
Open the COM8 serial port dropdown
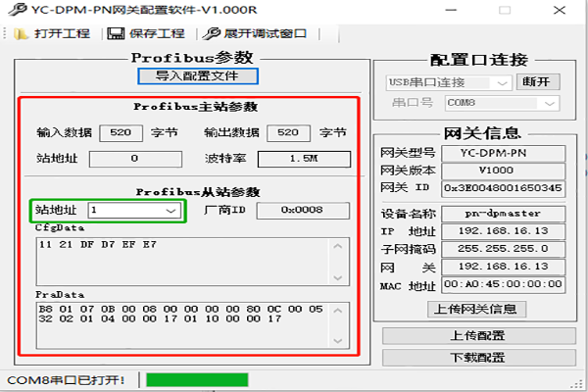point(549,103)
